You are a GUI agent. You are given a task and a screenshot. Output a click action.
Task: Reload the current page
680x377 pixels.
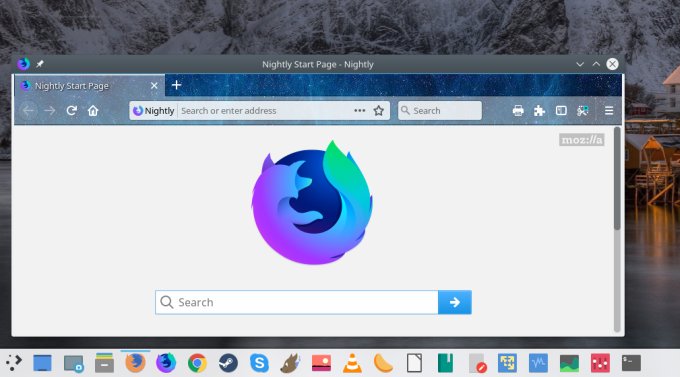(72, 111)
